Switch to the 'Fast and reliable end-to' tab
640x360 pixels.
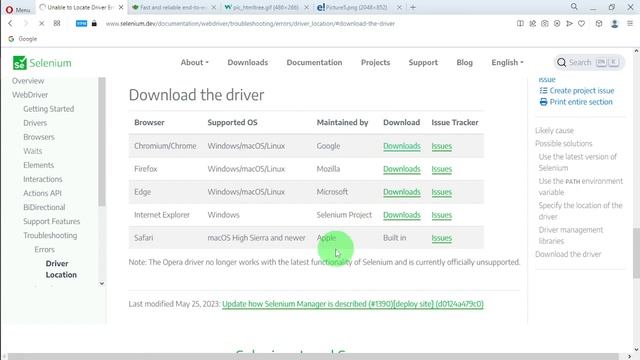coord(172,7)
